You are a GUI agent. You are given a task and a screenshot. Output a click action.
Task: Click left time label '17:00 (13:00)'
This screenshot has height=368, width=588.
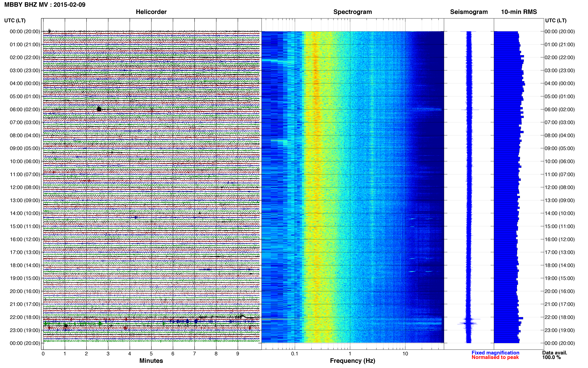tap(25, 252)
